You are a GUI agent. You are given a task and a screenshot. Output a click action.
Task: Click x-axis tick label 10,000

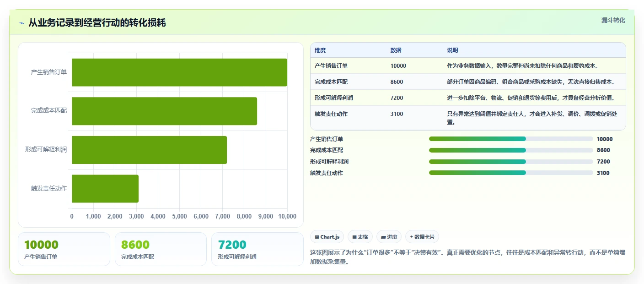coord(286,217)
